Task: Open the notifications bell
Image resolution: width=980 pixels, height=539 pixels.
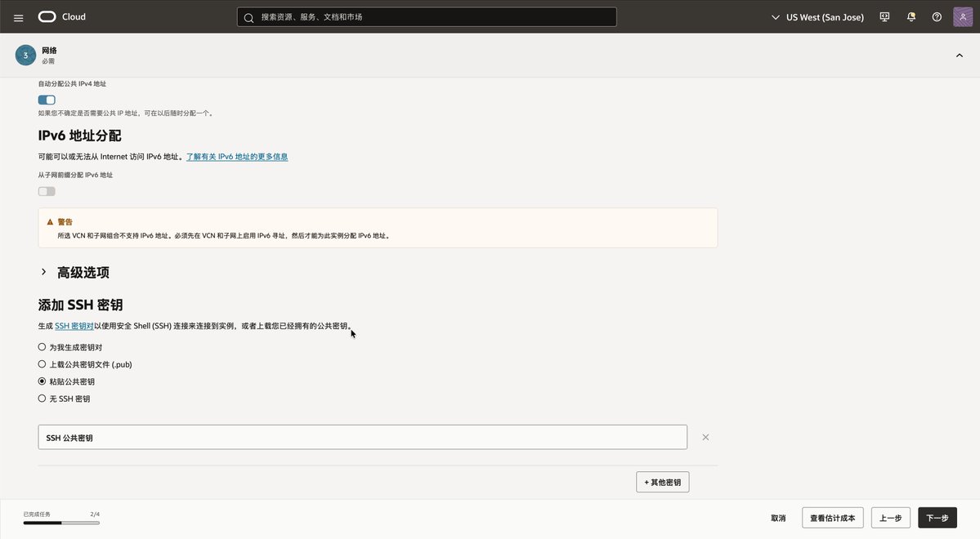Action: [911, 17]
